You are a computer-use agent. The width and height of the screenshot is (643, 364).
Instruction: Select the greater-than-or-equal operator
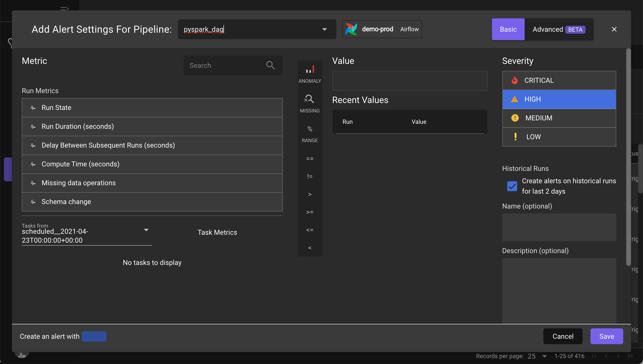(x=310, y=212)
